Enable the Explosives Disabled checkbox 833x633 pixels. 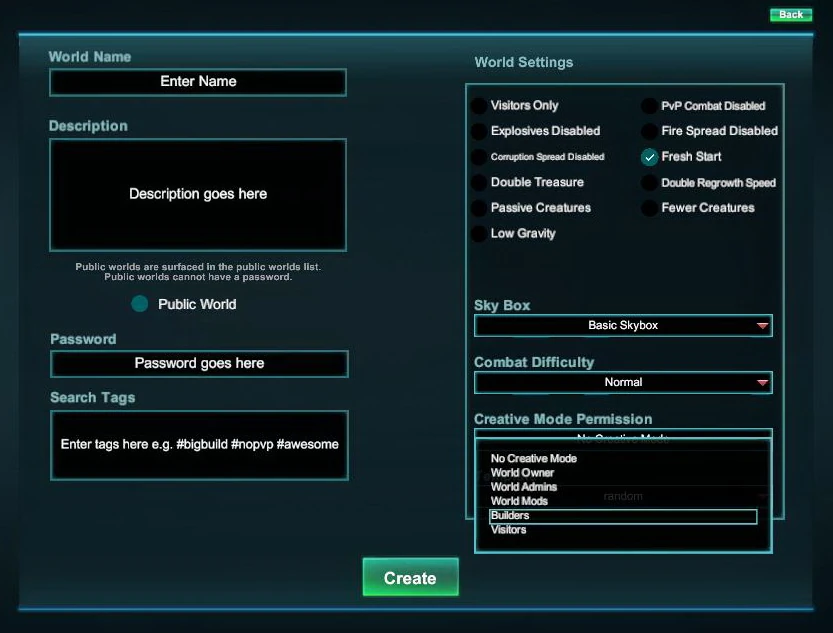(x=479, y=131)
